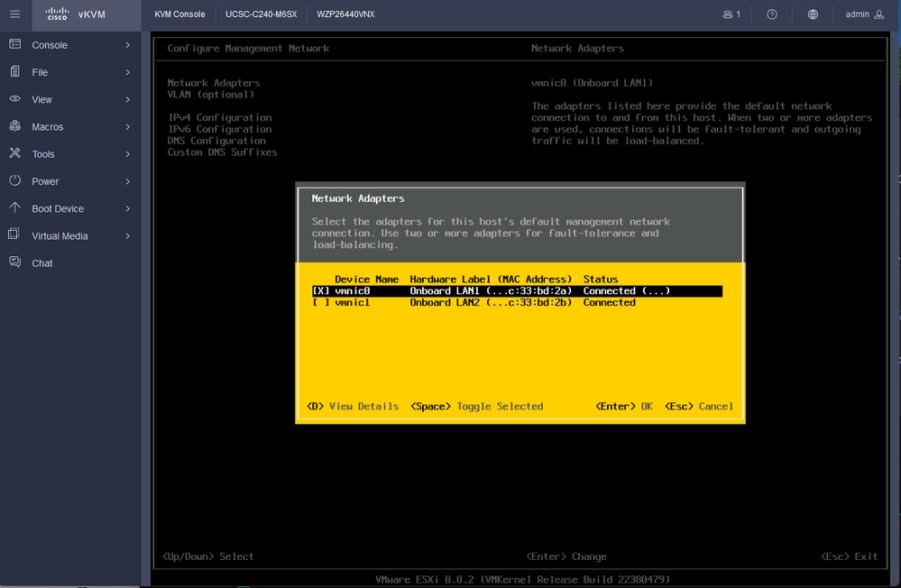Toggle the vmnic1 checkbox
901x588 pixels.
[x=321, y=302]
